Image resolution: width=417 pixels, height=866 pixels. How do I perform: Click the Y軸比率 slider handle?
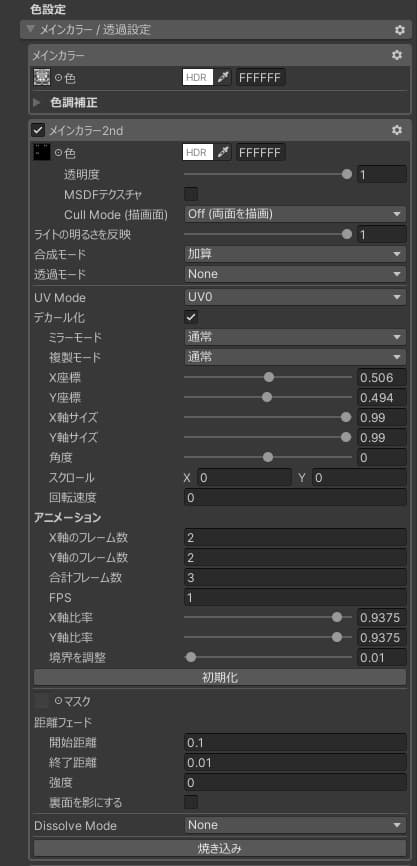click(337, 637)
